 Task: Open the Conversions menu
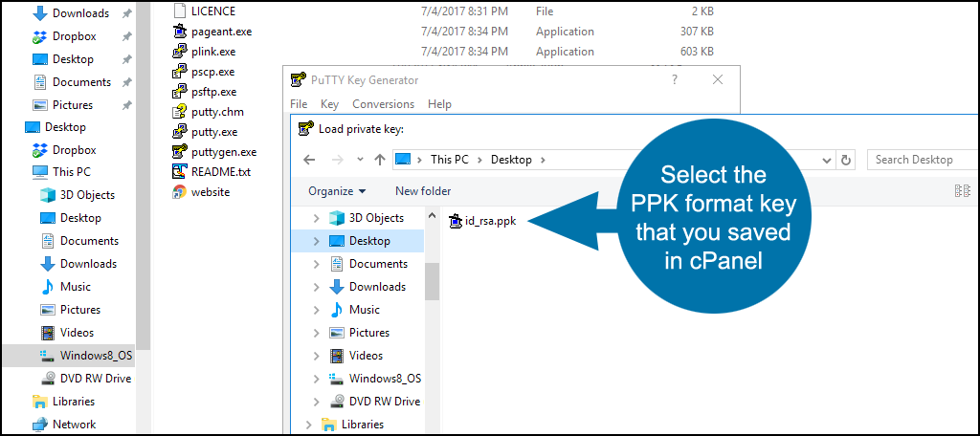pos(383,104)
